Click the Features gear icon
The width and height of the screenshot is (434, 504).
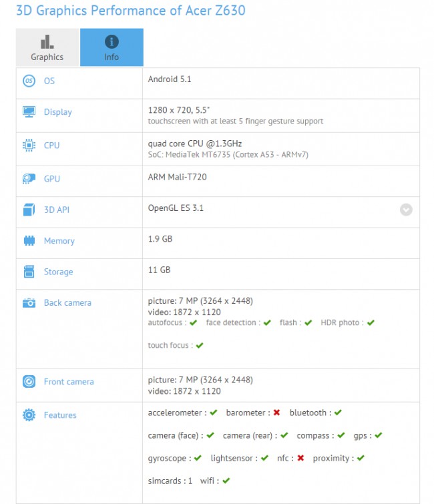point(29,415)
